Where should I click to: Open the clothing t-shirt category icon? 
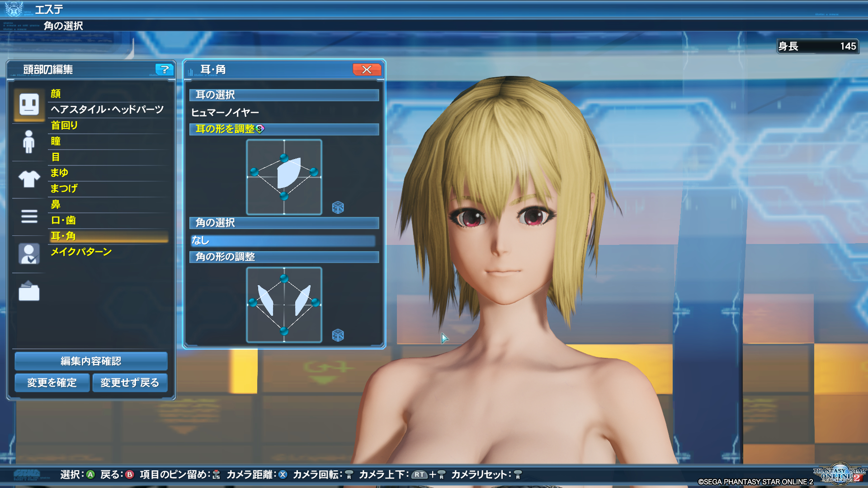(29, 179)
